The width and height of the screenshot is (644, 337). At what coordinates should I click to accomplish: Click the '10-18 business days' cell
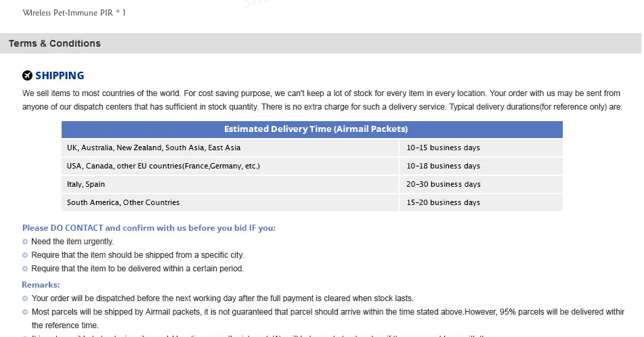[481, 166]
